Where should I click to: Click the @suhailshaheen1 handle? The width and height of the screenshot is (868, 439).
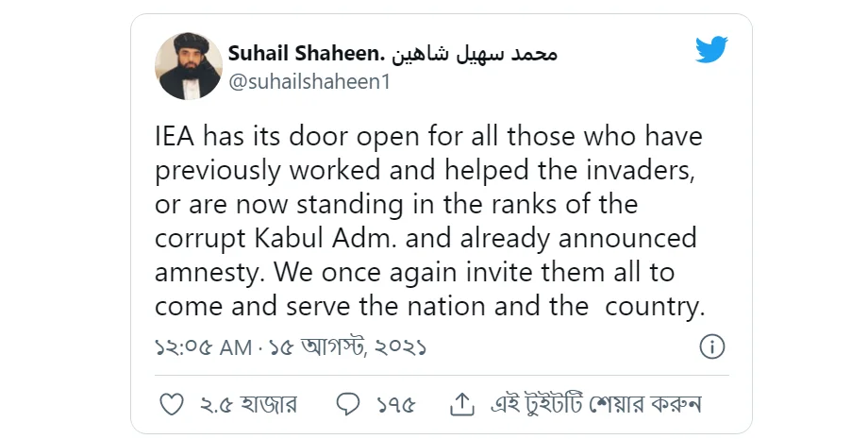309,82
